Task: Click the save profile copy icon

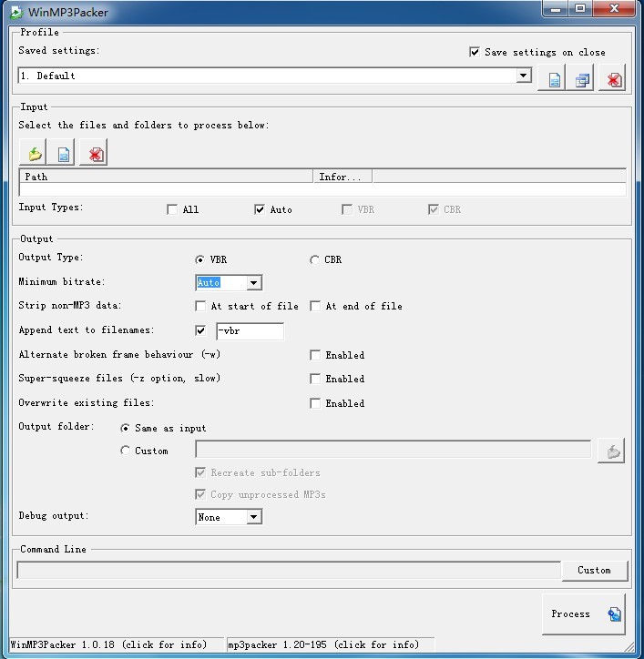Action: (582, 79)
